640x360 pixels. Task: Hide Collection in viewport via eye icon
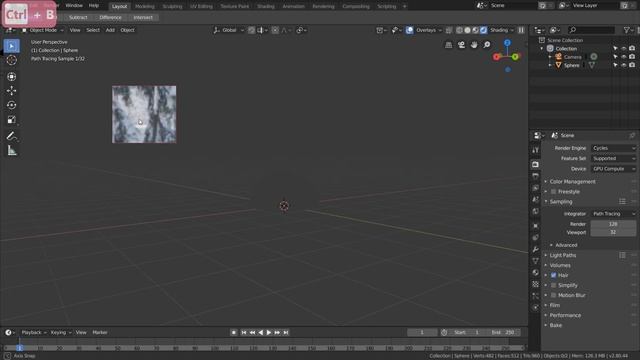coord(624,49)
